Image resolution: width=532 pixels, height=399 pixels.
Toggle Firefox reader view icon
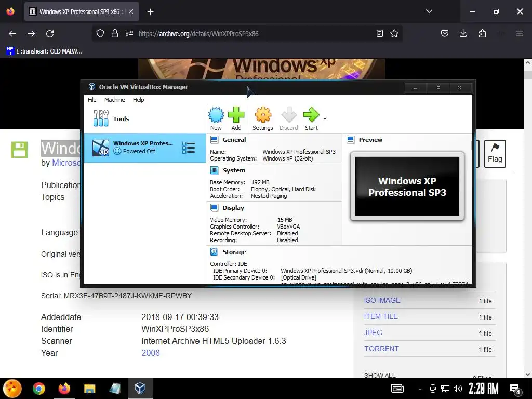coord(380,33)
